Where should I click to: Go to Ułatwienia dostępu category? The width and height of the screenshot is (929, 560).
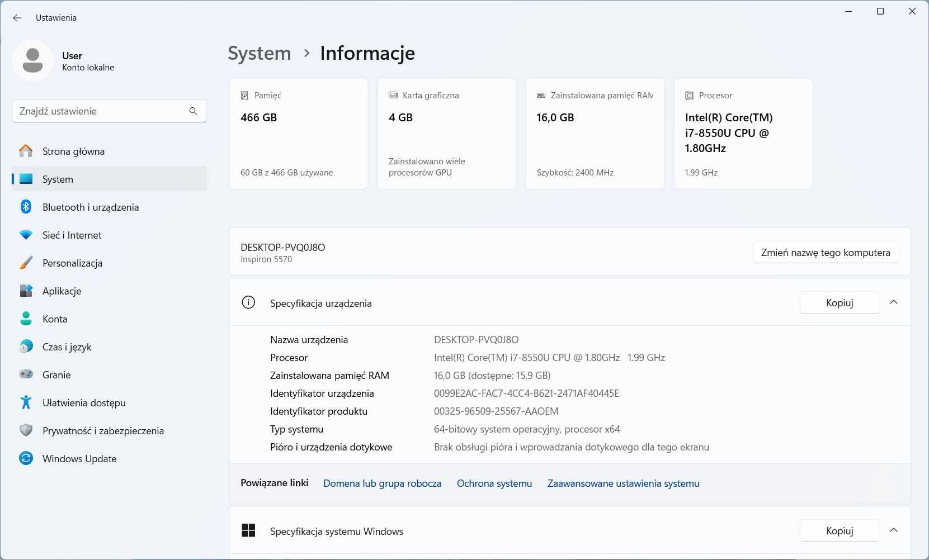[109, 402]
